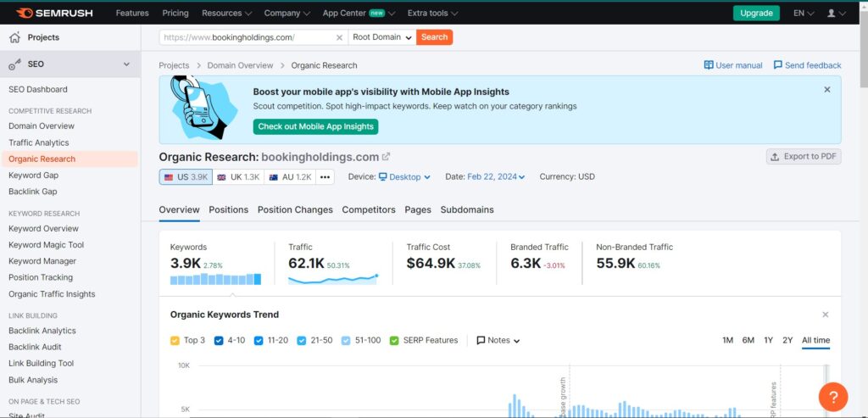Open the EN language dropdown
Viewport: 868px width, 418px height.
pyautogui.click(x=804, y=13)
